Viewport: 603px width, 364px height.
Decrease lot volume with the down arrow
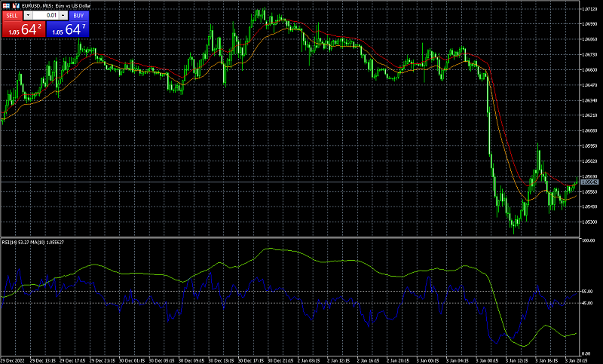[x=29, y=14]
